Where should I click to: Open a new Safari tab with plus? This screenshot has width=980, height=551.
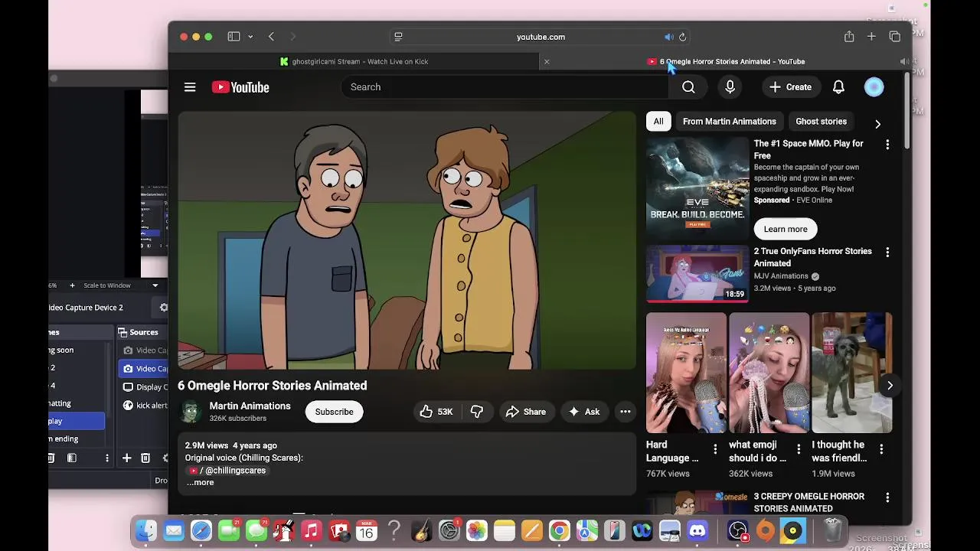(871, 37)
